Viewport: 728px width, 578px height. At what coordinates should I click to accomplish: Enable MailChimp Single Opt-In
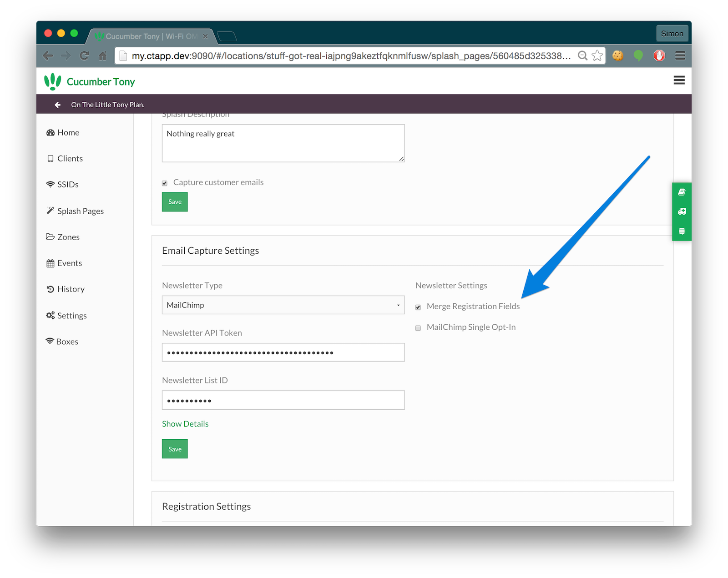pyautogui.click(x=418, y=327)
